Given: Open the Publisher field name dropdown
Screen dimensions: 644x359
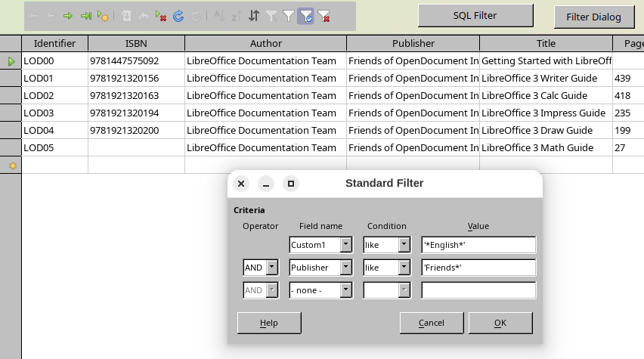Looking at the screenshot, I should (345, 268).
